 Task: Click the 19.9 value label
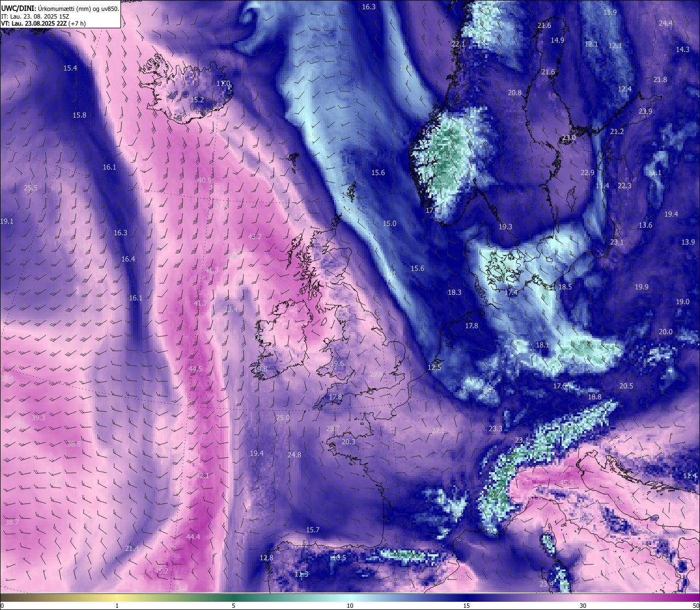641,287
